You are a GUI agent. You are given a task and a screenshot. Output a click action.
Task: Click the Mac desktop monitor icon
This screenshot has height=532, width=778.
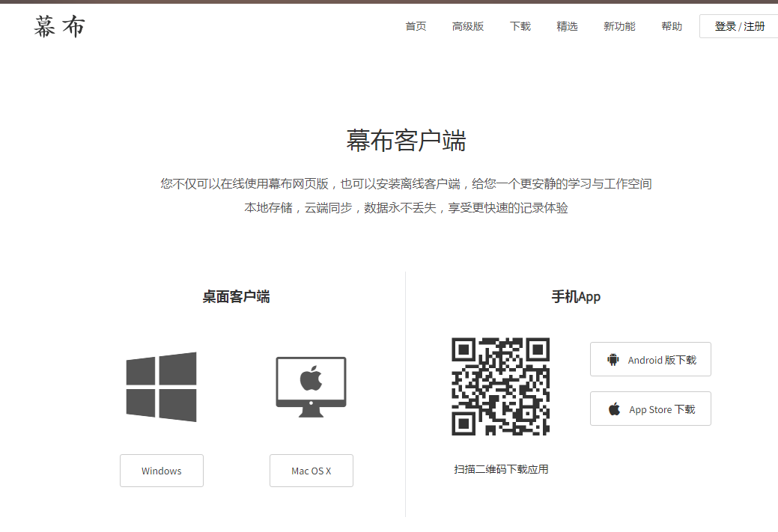[311, 385]
